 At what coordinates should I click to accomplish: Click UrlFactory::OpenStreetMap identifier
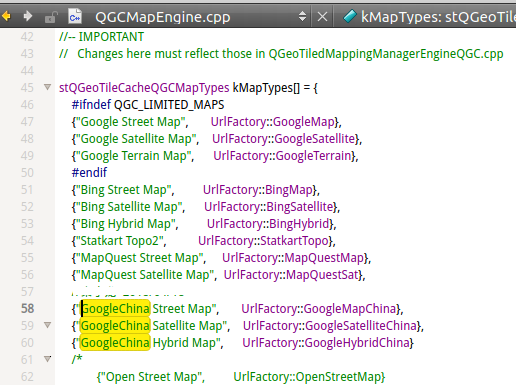[x=307, y=377]
